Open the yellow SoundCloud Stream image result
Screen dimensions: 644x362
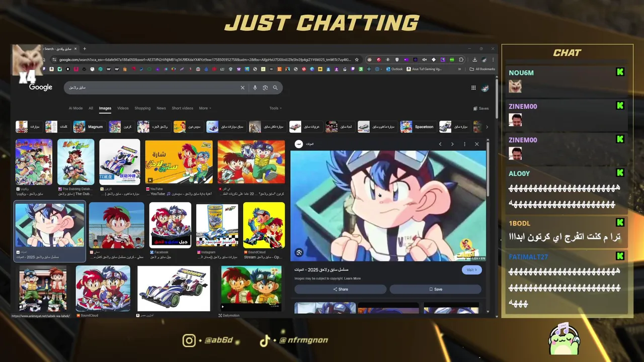[264, 225]
